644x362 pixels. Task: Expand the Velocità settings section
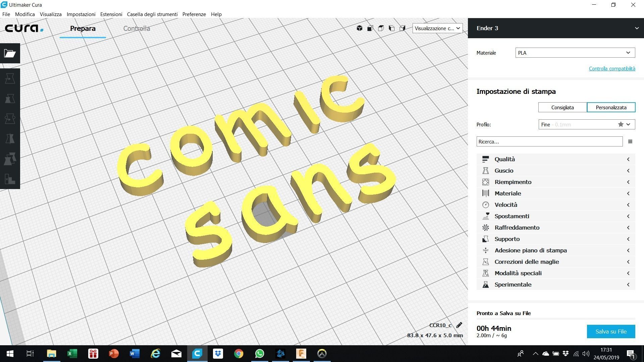pyautogui.click(x=556, y=205)
